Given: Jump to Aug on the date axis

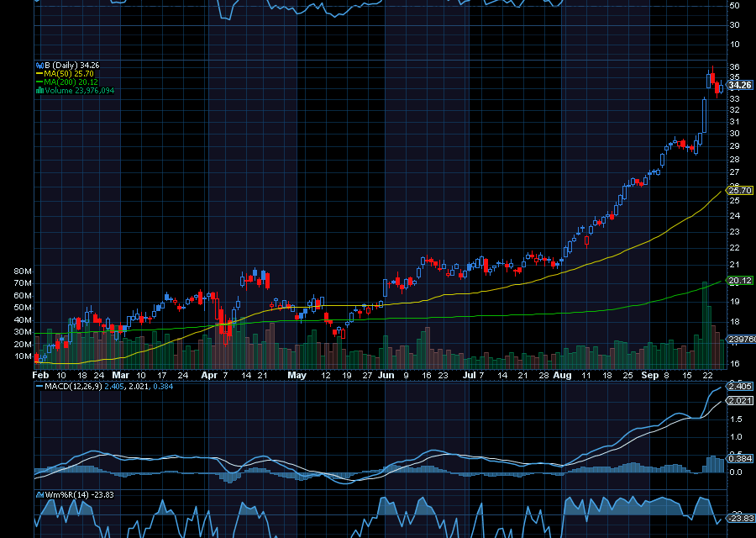Looking at the screenshot, I should [x=563, y=376].
